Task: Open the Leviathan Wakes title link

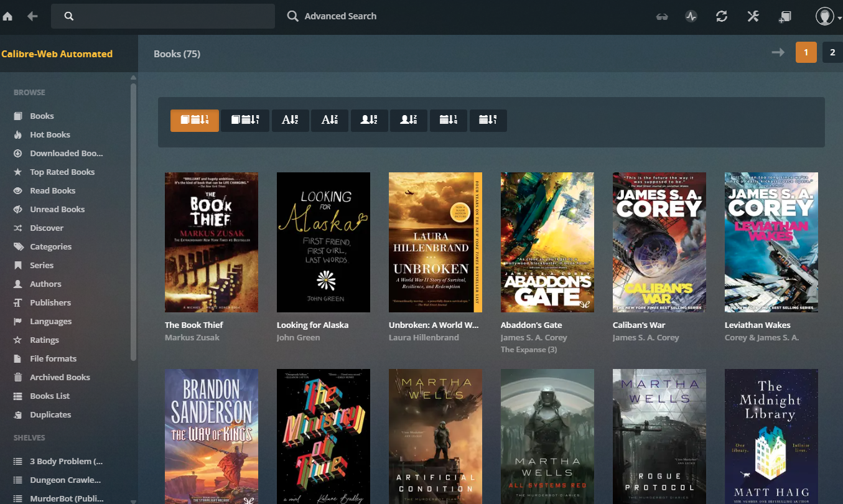Action: click(x=758, y=325)
